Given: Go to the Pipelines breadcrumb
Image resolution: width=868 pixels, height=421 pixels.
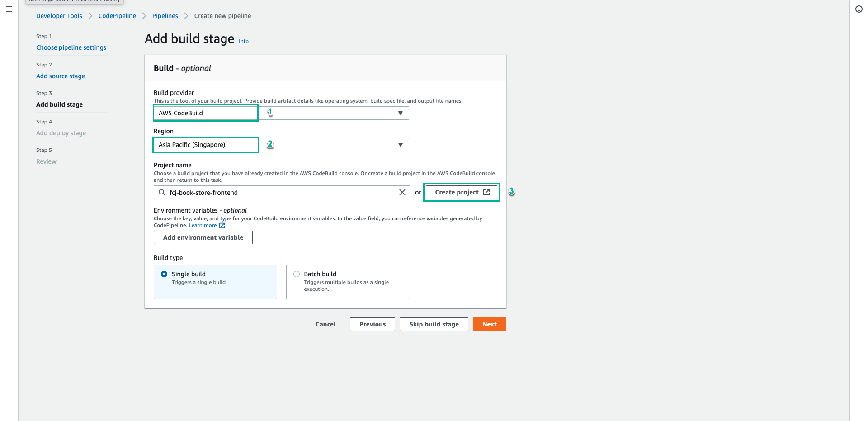Looking at the screenshot, I should [x=165, y=16].
